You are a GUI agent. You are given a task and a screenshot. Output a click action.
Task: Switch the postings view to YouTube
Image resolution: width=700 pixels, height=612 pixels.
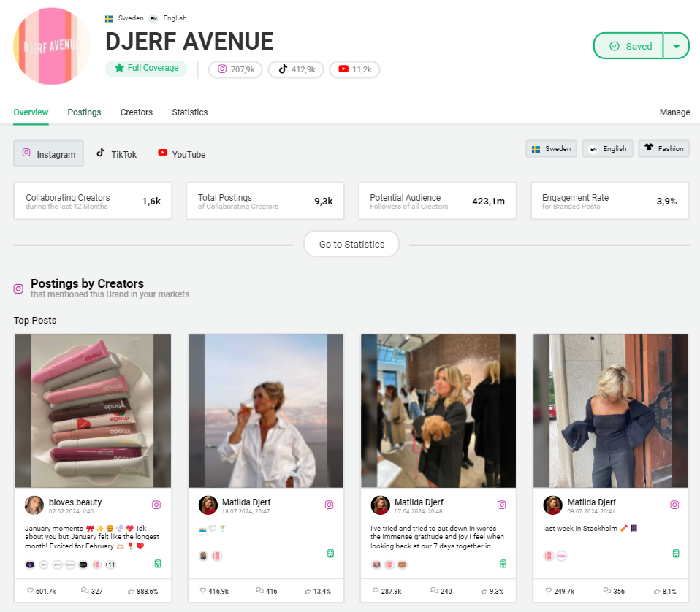(181, 154)
